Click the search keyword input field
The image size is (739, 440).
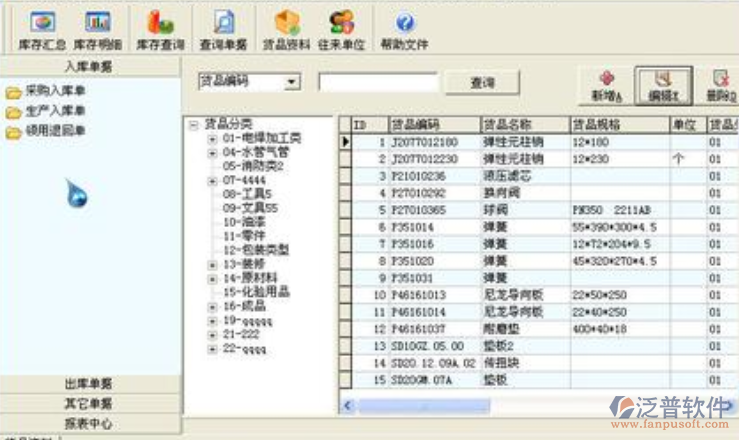point(377,82)
